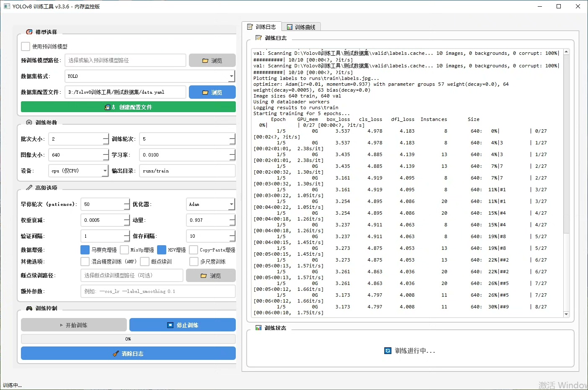
Task: Enable the Copy-Paste augmentation checkbox
Action: click(193, 250)
